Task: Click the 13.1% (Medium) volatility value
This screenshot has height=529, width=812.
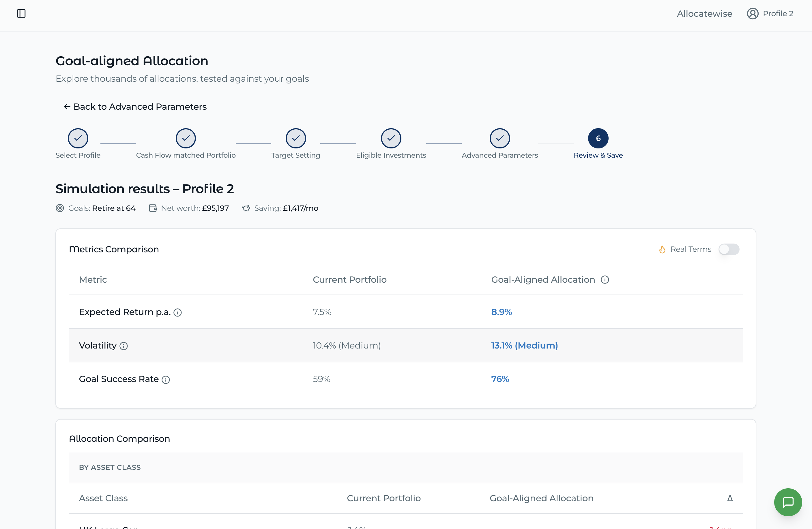Action: pos(524,345)
